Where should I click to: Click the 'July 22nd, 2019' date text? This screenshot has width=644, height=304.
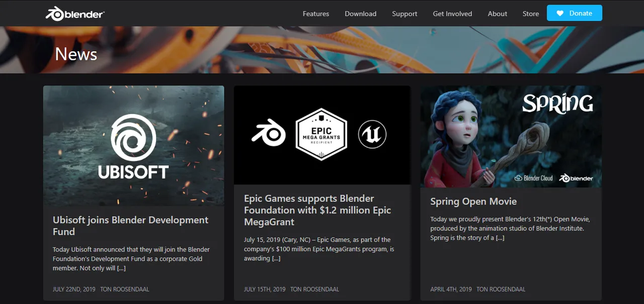pos(74,289)
